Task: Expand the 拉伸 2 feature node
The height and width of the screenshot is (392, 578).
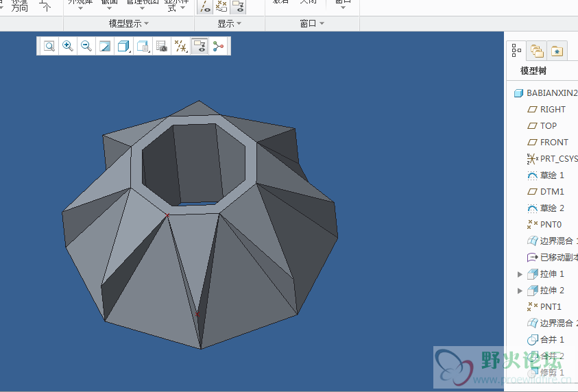Action: [x=520, y=291]
